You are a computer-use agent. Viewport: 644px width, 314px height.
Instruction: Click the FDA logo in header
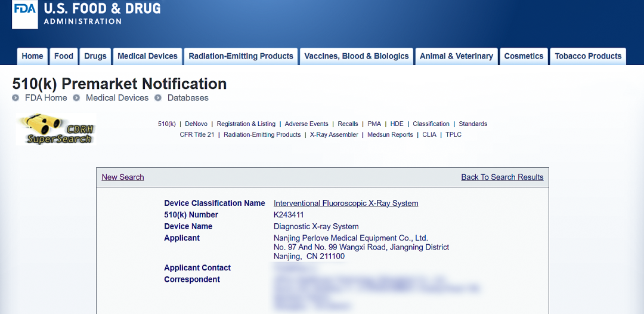pyautogui.click(x=25, y=14)
